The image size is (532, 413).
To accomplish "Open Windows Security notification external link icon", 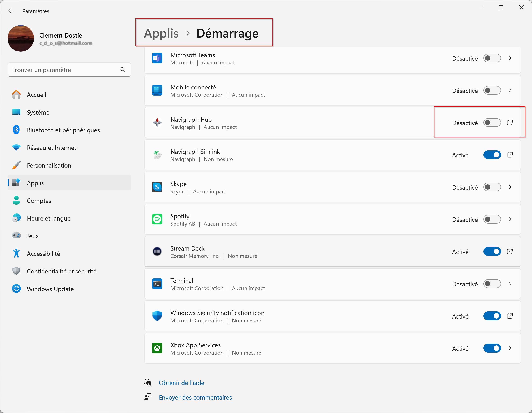I will point(510,316).
